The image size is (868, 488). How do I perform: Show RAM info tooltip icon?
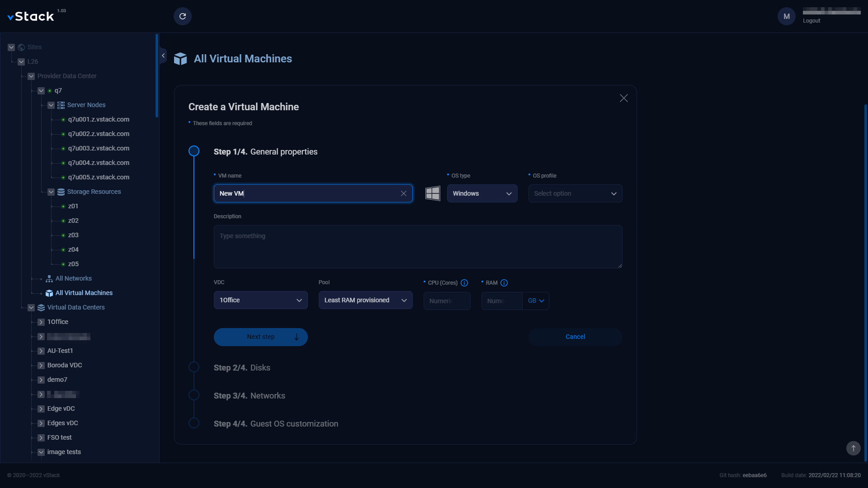[504, 283]
